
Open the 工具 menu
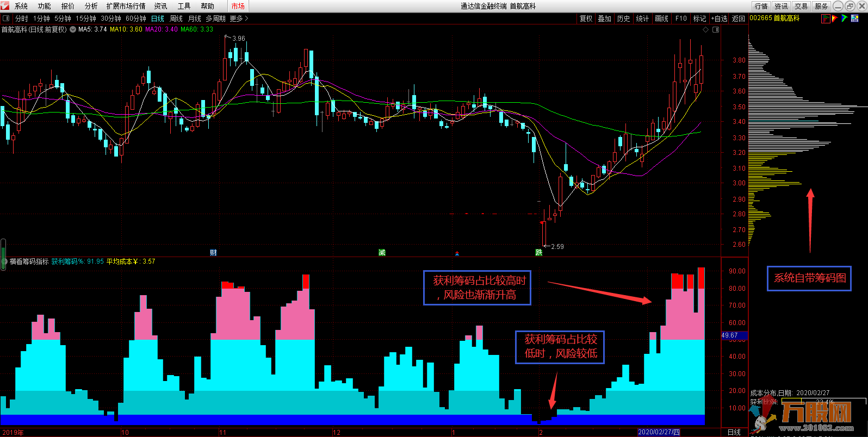184,6
